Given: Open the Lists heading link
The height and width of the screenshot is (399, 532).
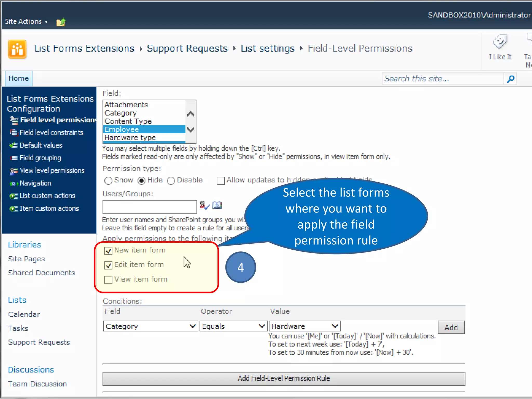Looking at the screenshot, I should click(17, 300).
